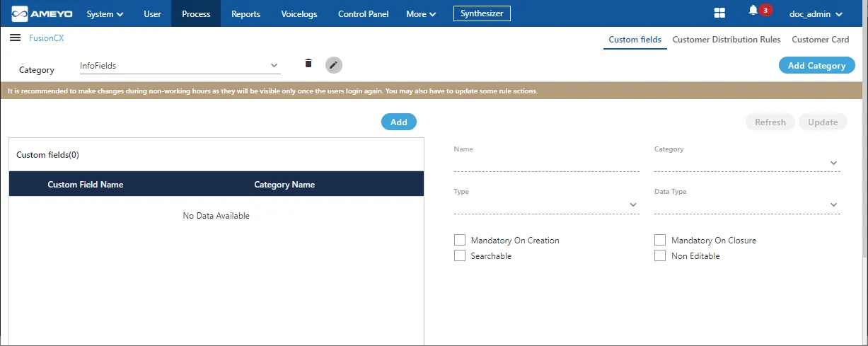
Task: Open the InfoFields category dropdown
Action: 180,66
